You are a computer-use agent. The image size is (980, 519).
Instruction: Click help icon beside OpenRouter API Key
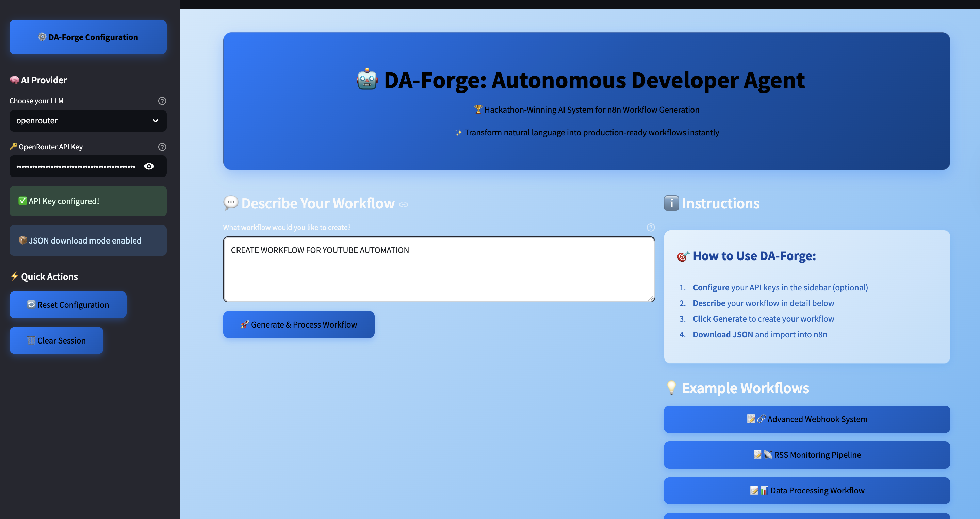(x=162, y=147)
